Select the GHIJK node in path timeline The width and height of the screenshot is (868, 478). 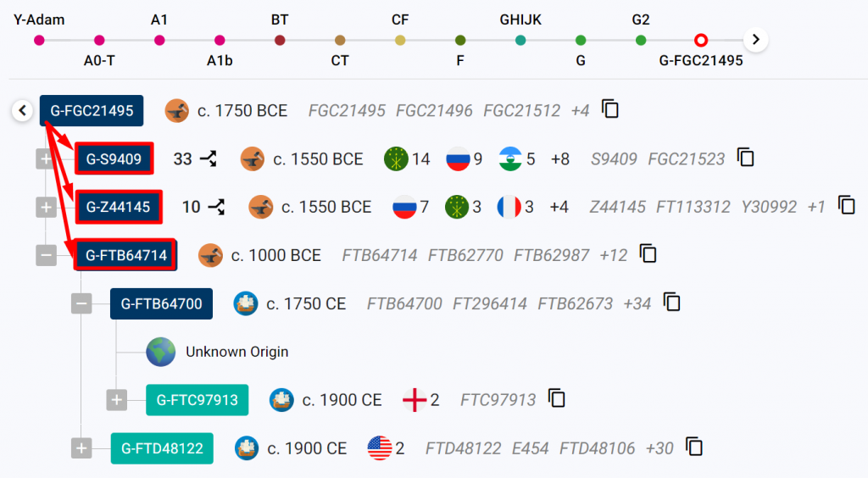tap(520, 40)
